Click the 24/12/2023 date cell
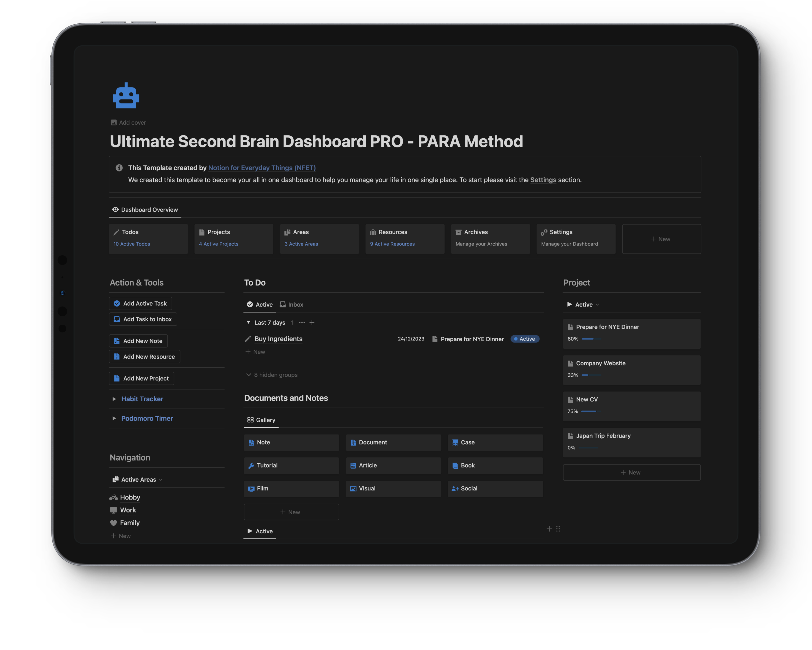 (411, 339)
